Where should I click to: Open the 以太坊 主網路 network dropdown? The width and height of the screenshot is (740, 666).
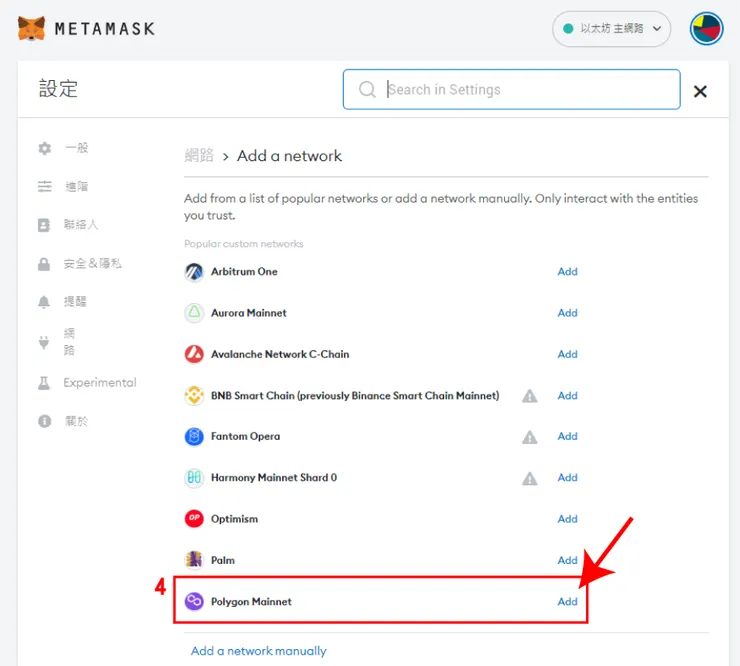click(x=612, y=29)
